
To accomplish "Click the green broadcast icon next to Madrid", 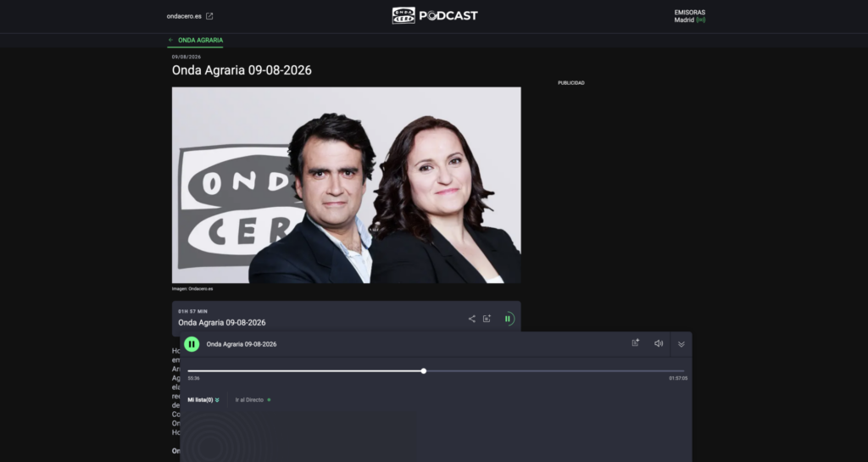I will [701, 19].
